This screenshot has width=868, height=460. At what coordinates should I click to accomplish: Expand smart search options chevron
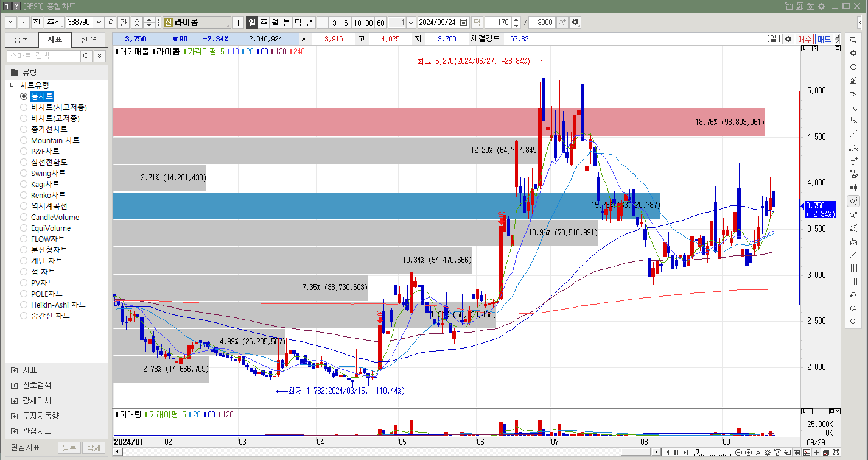tap(99, 56)
